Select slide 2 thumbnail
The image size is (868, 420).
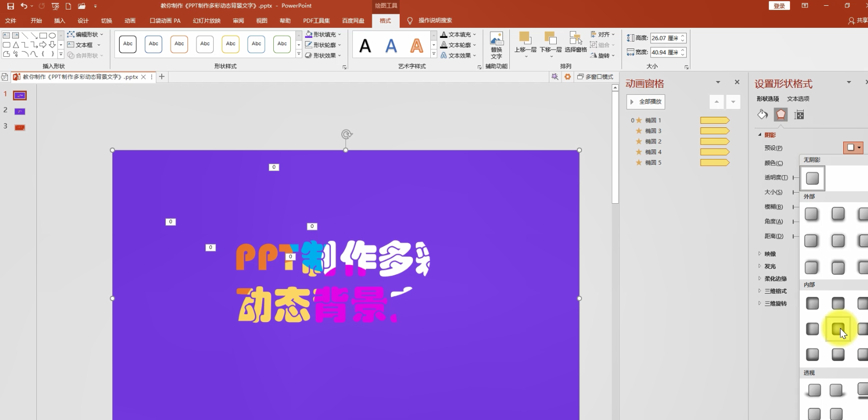click(19, 111)
